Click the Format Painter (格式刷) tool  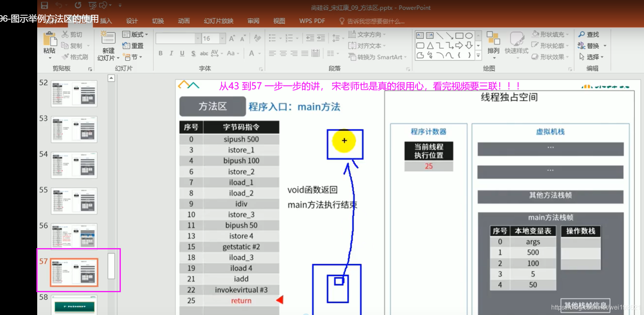(75, 57)
